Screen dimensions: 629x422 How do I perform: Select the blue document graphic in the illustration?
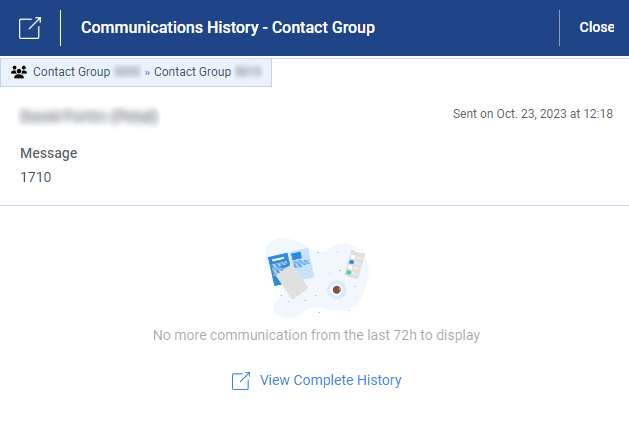pyautogui.click(x=290, y=267)
